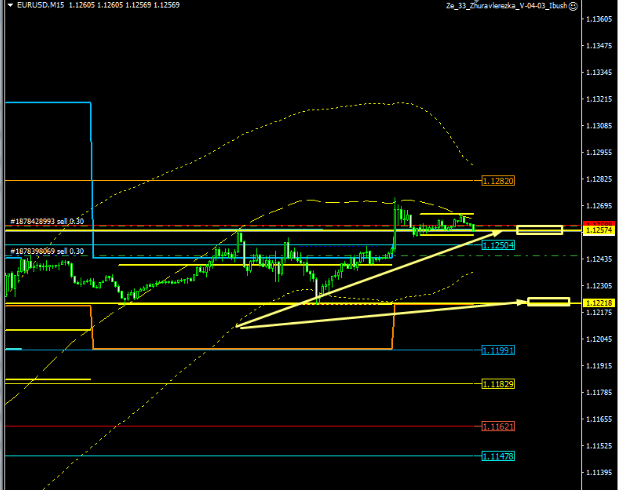Select the 1.11991 blue price label
618x491 pixels.
(497, 350)
